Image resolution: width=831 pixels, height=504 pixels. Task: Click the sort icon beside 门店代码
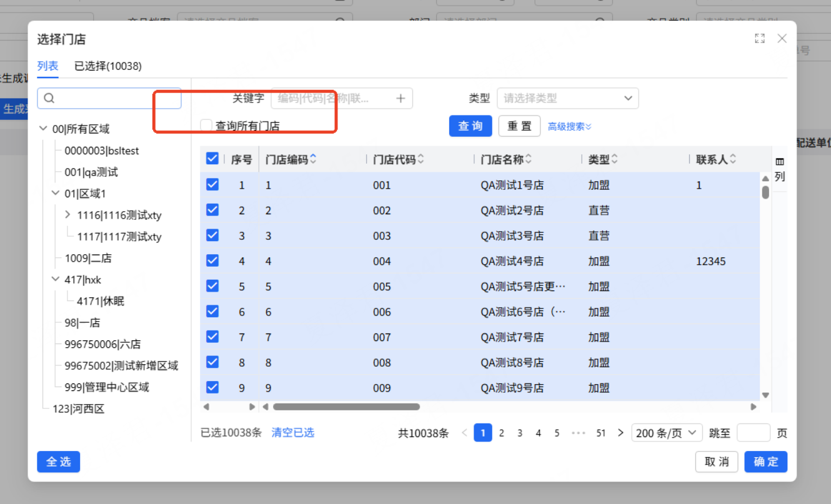click(x=420, y=159)
